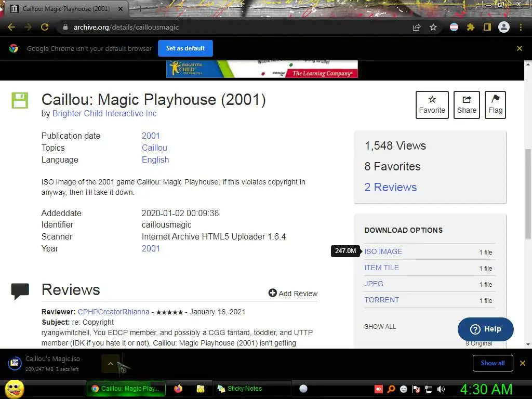This screenshot has height=399, width=532.
Task: Click the page vertical scrollbar thumb
Action: [x=528, y=193]
